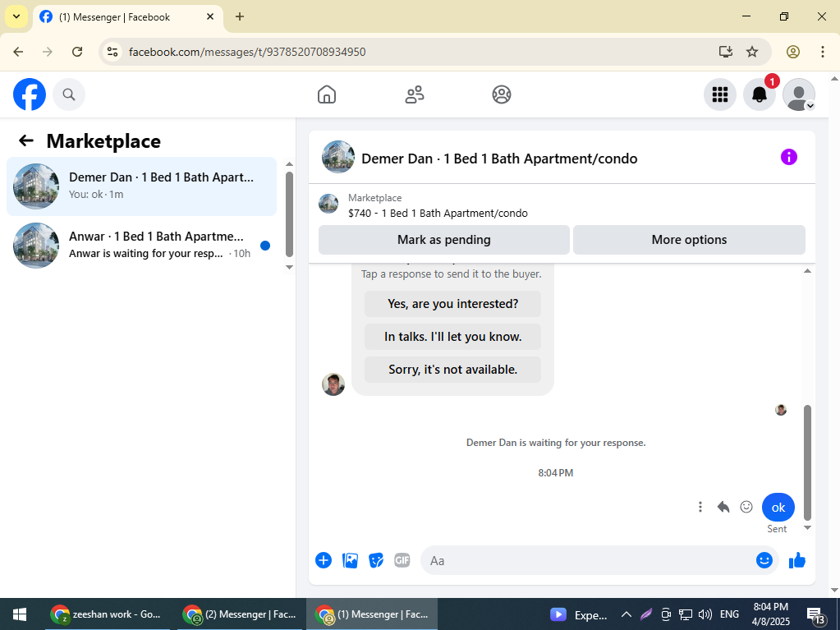React to the ok message

click(746, 507)
